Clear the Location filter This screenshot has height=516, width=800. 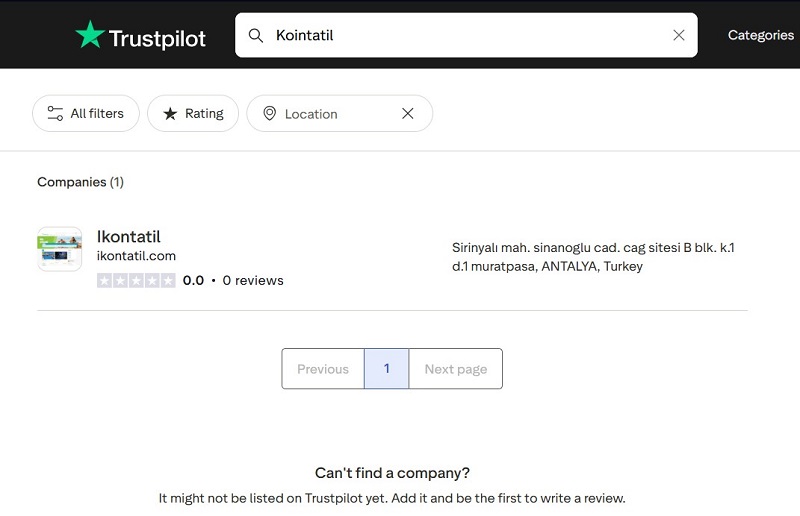[x=408, y=113]
